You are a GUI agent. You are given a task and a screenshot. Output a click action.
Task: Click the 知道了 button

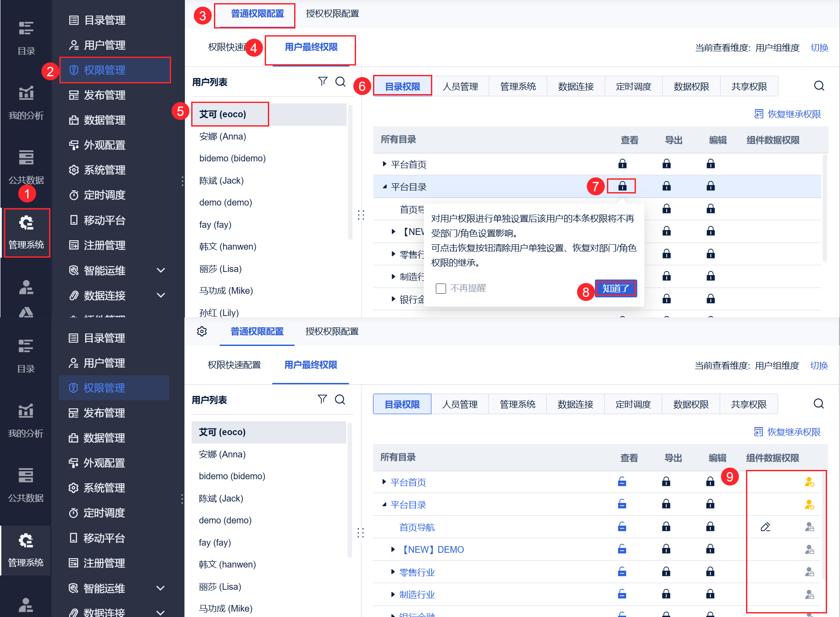616,288
